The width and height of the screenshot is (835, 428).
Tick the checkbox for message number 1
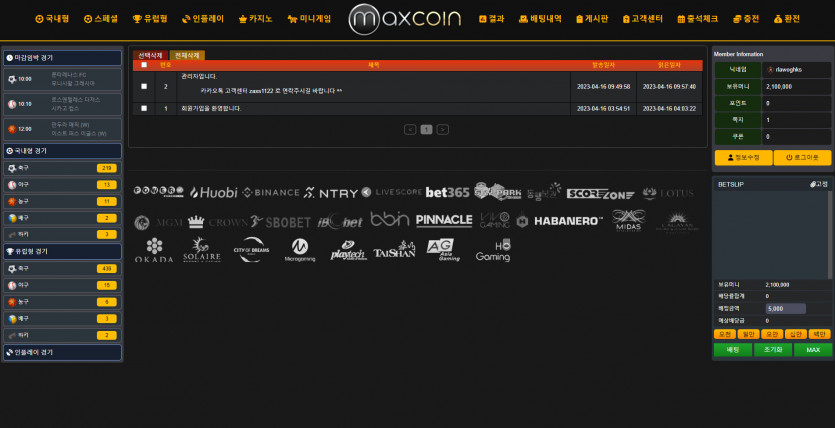(144, 108)
